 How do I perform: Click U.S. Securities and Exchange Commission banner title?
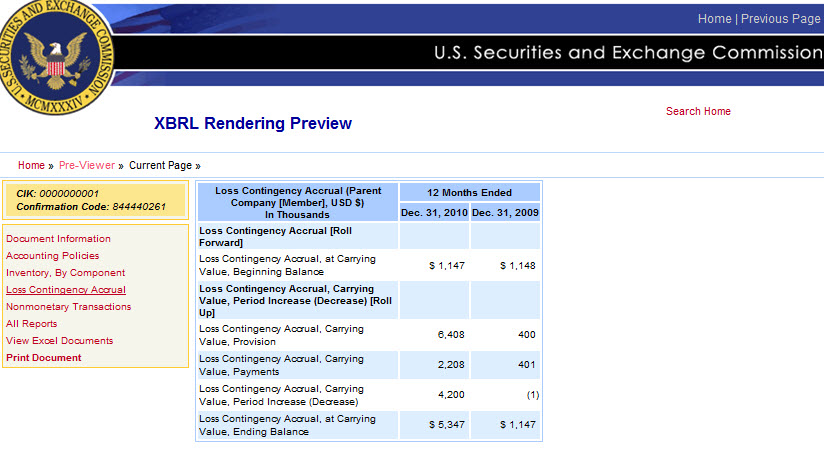click(x=628, y=53)
